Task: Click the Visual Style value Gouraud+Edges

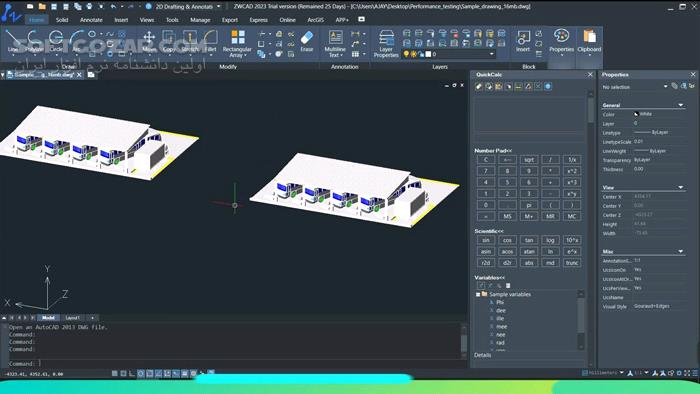Action: point(652,307)
